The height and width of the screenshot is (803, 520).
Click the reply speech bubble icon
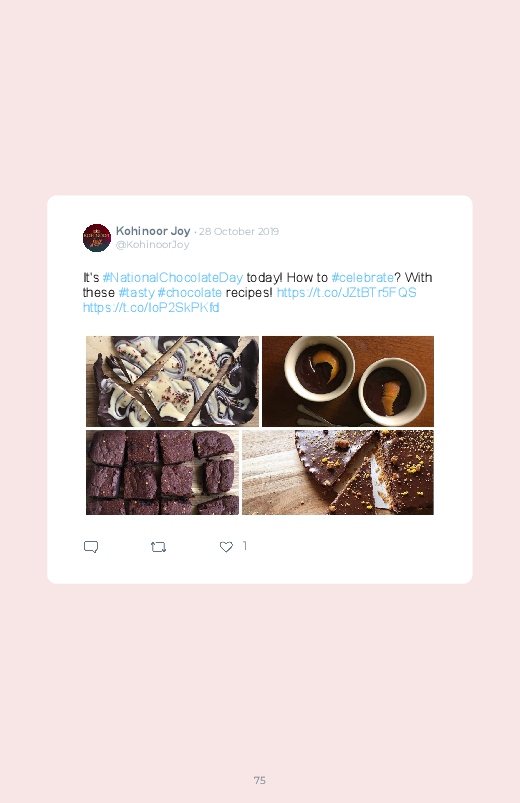(91, 547)
